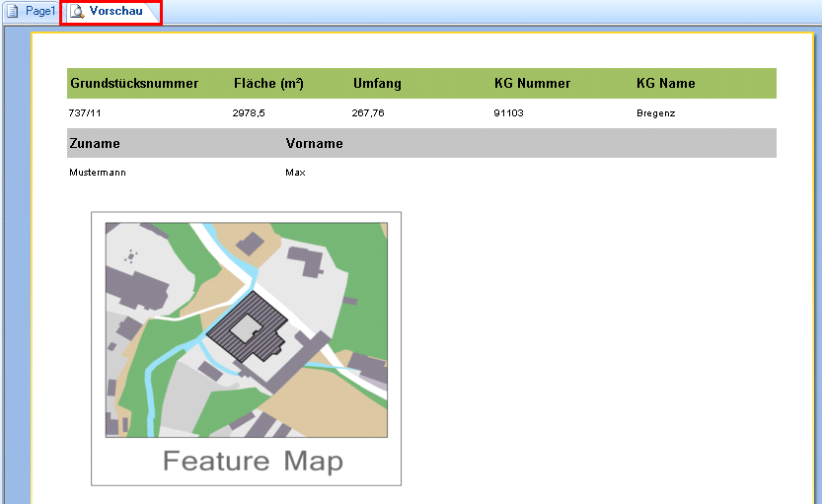
Task: Select the KG number value 91103
Action: pyautogui.click(x=508, y=113)
